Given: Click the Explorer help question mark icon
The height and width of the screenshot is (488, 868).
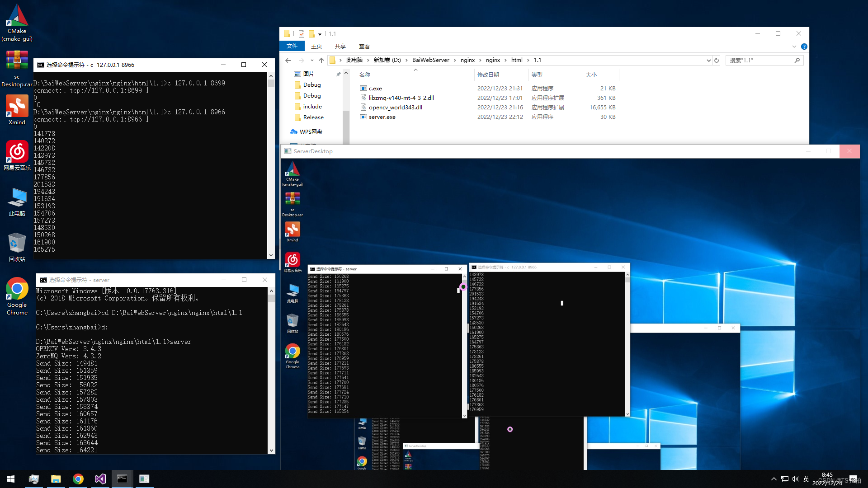Looking at the screenshot, I should coord(804,47).
